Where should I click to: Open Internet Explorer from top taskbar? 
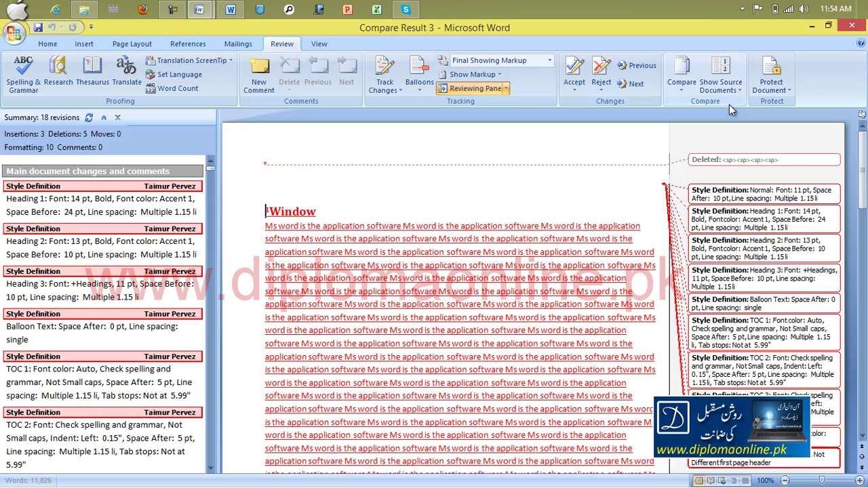tap(56, 9)
